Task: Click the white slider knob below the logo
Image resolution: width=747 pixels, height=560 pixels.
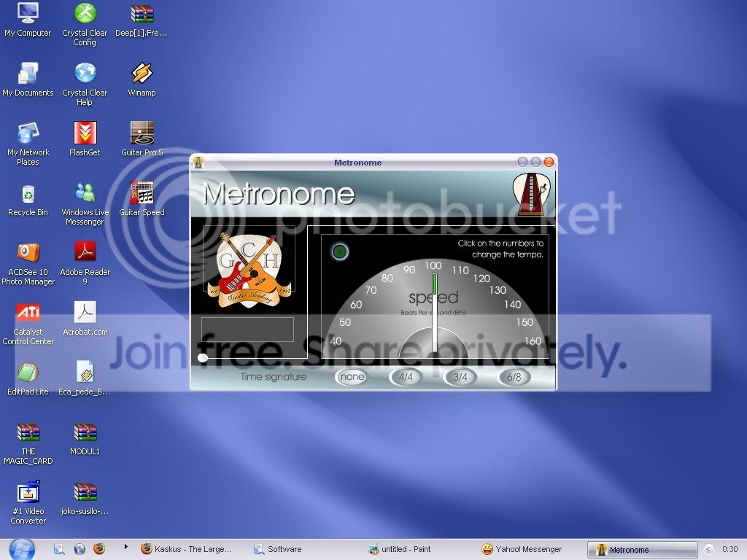Action: coord(203,357)
